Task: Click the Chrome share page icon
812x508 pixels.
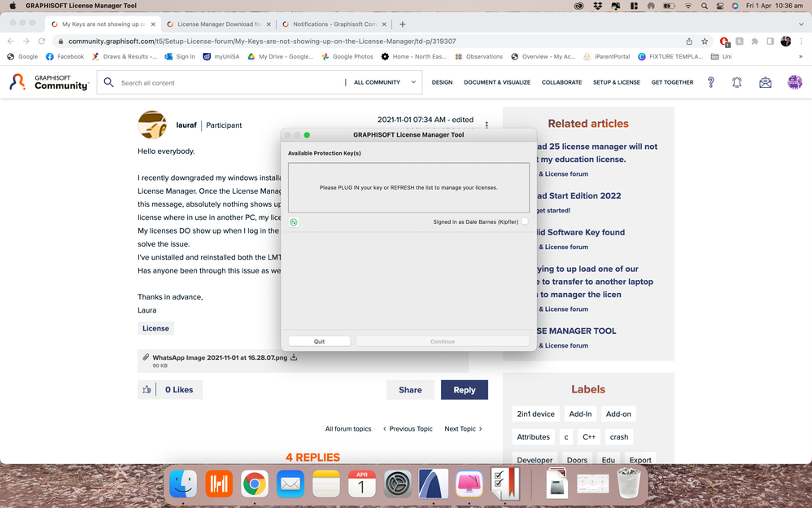Action: [x=689, y=42]
